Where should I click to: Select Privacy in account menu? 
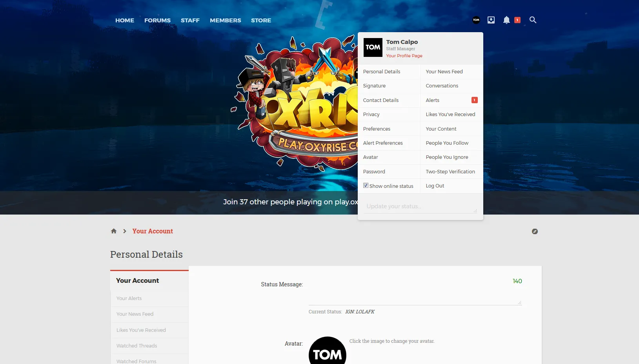click(389, 115)
